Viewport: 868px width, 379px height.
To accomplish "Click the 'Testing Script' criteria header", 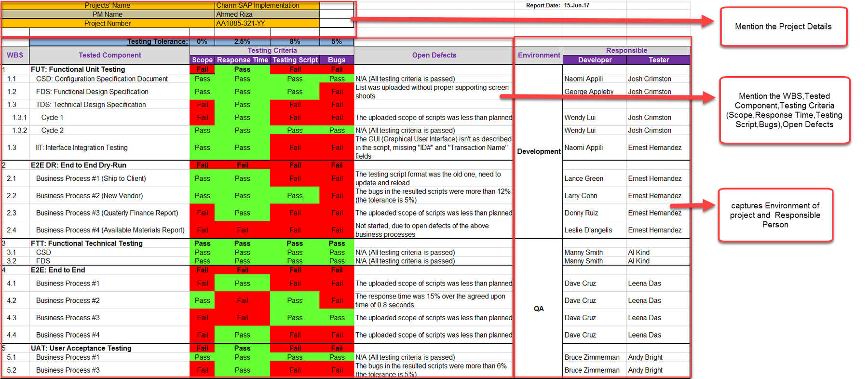I will (295, 60).
